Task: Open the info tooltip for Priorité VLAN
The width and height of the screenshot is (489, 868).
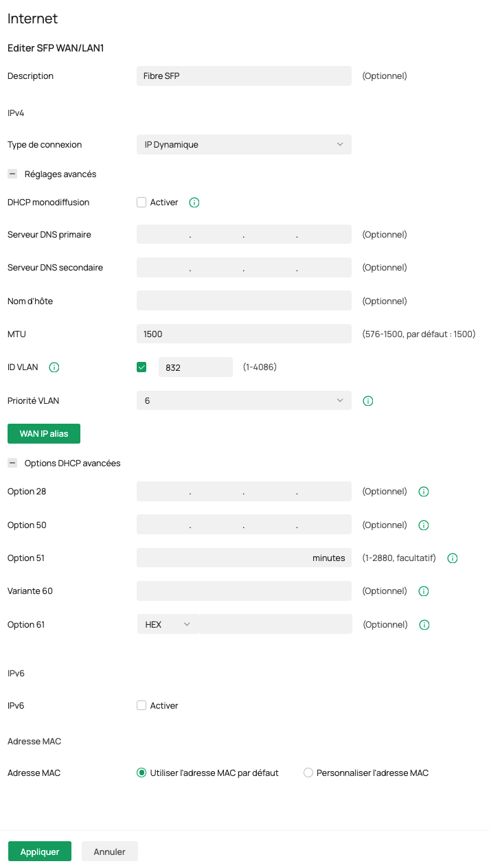Action: (367, 401)
